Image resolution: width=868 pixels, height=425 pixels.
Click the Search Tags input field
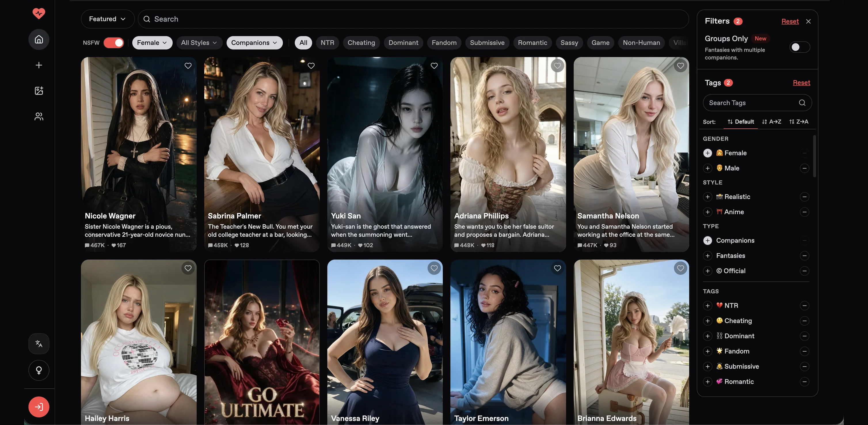[757, 103]
